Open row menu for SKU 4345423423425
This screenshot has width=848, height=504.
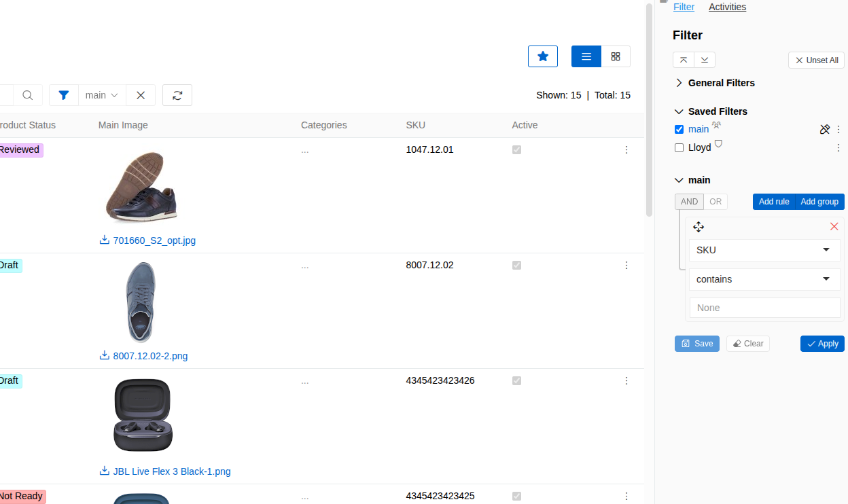[626, 496]
